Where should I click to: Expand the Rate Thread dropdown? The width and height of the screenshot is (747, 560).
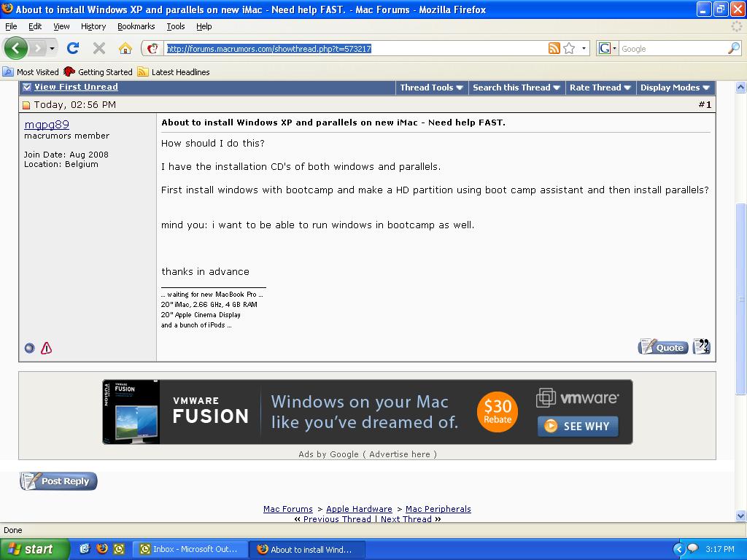(x=600, y=87)
